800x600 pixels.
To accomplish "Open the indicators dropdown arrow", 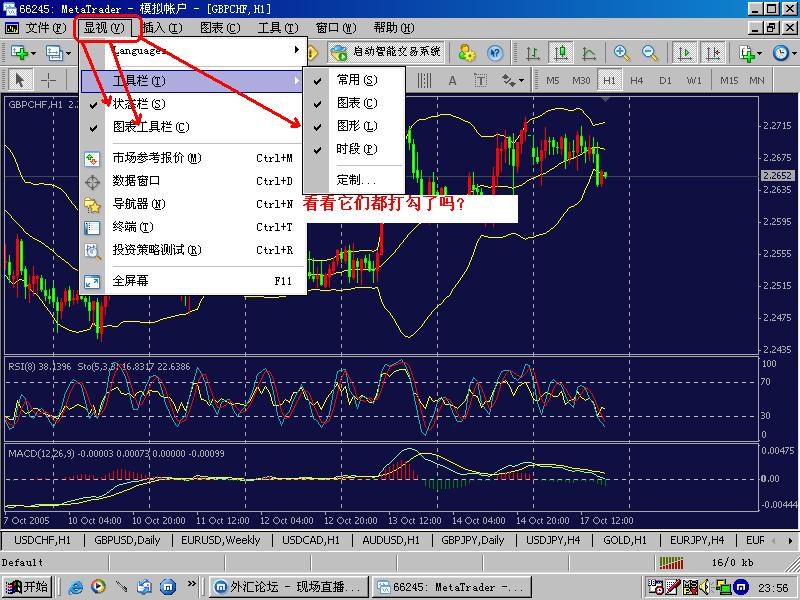I will tap(760, 54).
